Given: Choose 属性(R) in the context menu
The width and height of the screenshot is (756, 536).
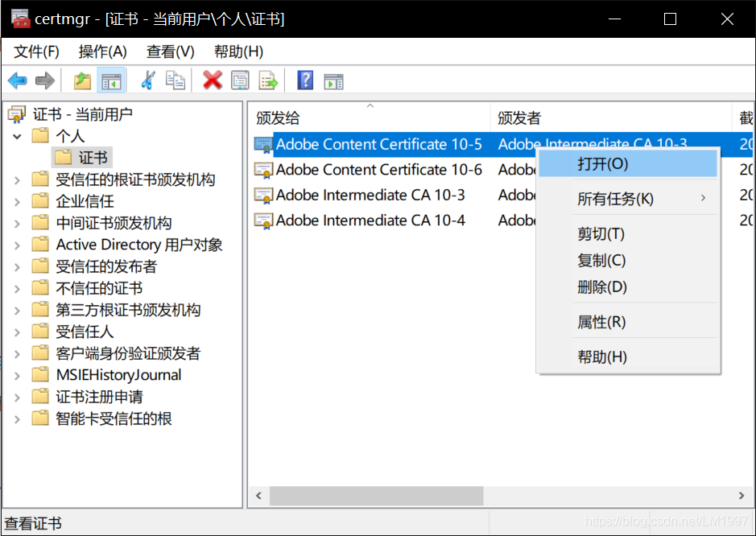Looking at the screenshot, I should coord(628,321).
